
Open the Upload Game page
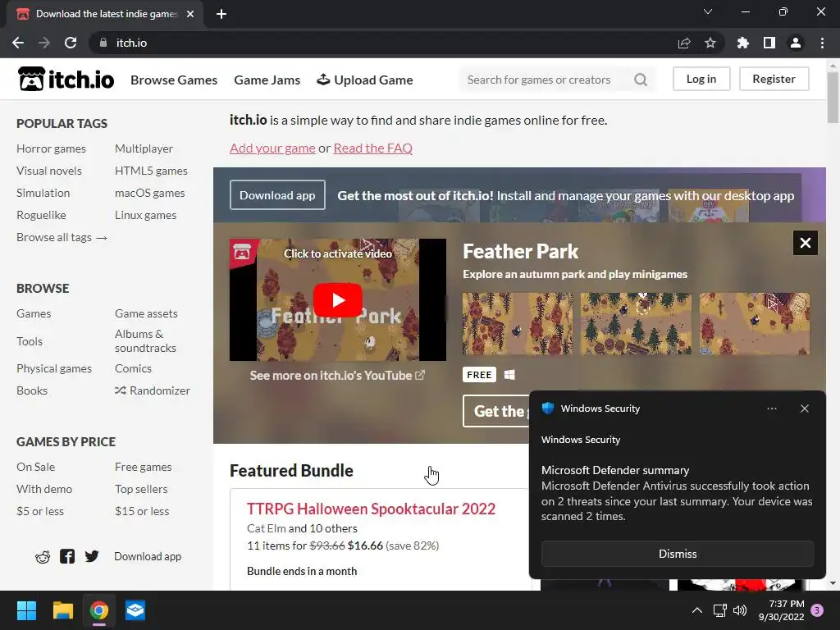coord(365,80)
